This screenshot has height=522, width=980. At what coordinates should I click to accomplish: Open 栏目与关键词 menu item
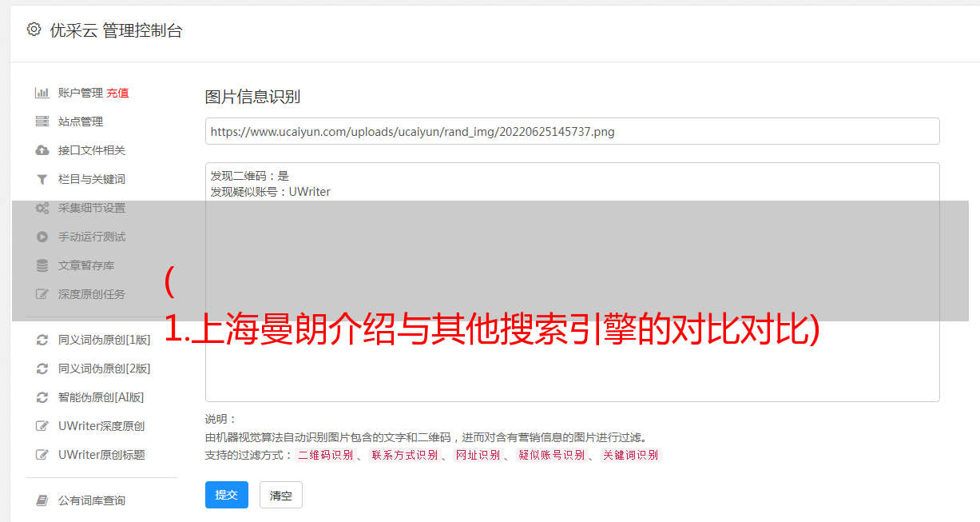coord(92,179)
